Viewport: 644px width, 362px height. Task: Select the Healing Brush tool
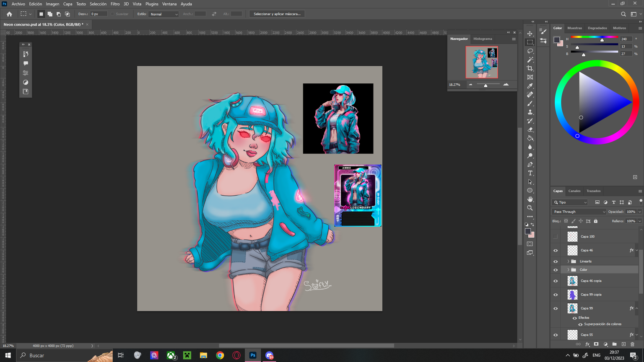[530, 95]
